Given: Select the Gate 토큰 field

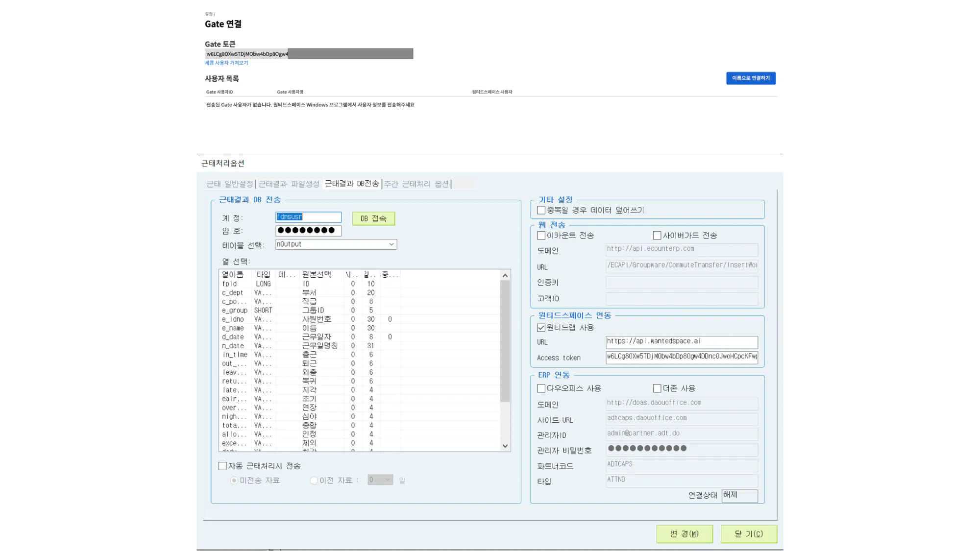Looking at the screenshot, I should tap(309, 54).
